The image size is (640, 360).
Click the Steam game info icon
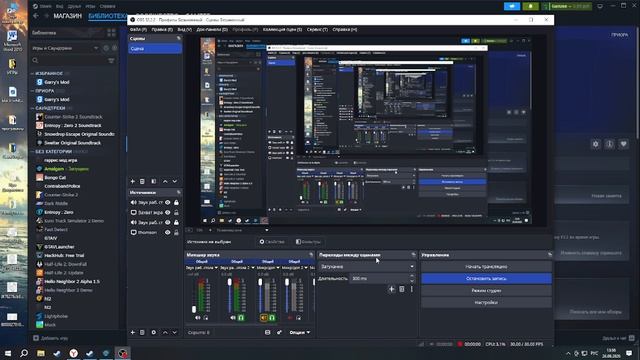[x=609, y=144]
